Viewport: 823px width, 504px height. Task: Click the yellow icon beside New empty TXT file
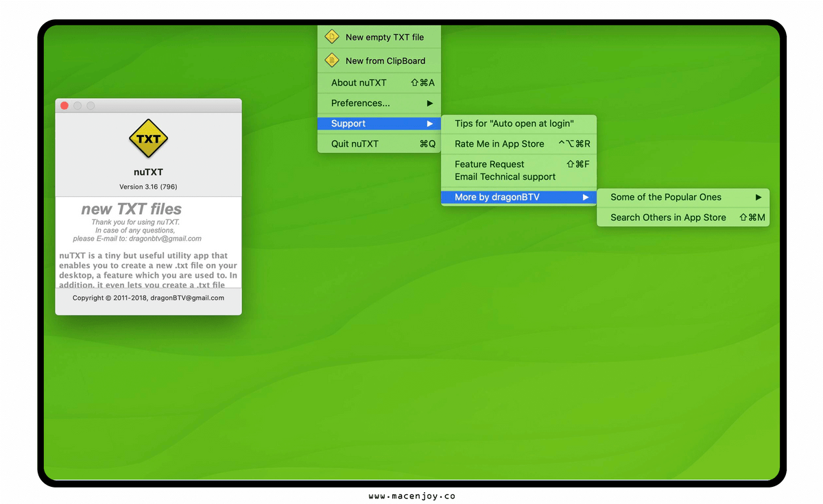click(332, 36)
